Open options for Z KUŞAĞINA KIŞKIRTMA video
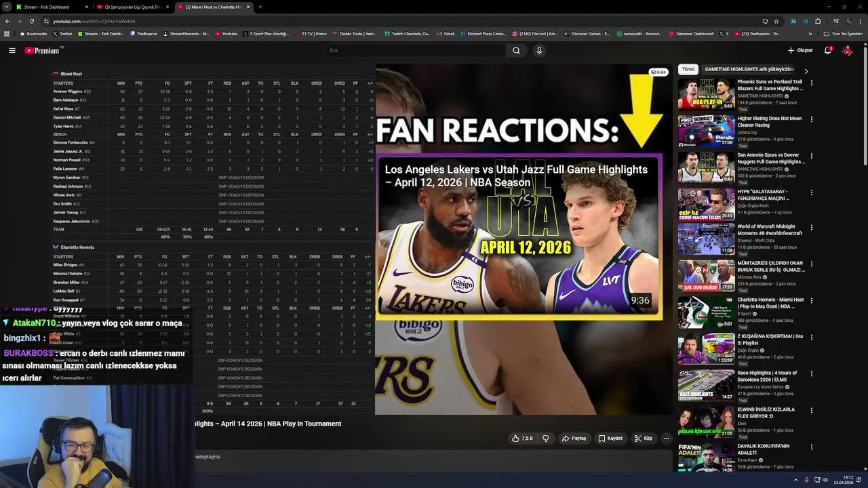The image size is (868, 488). coord(811,339)
